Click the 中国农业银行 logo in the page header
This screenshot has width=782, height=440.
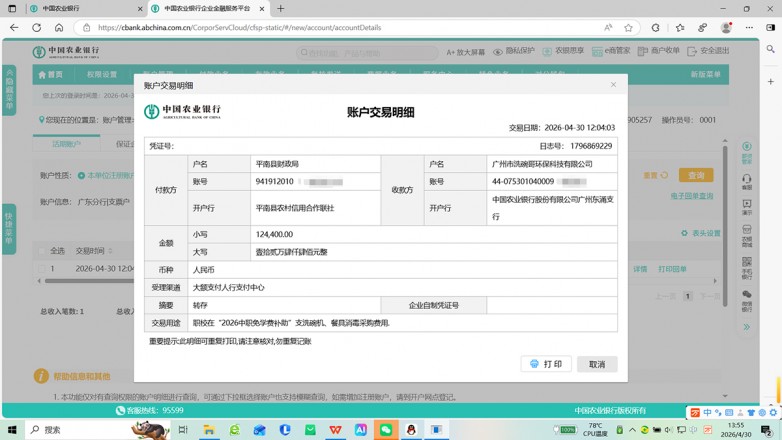tap(66, 52)
